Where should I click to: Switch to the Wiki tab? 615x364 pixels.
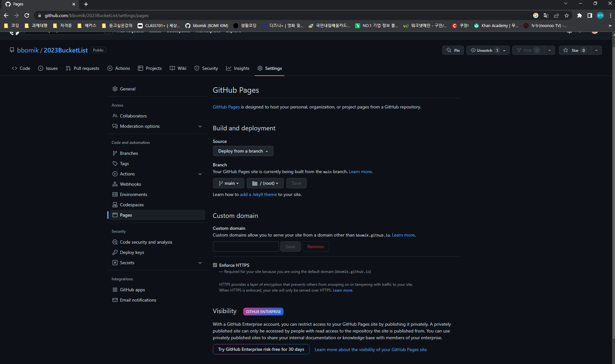click(x=178, y=68)
